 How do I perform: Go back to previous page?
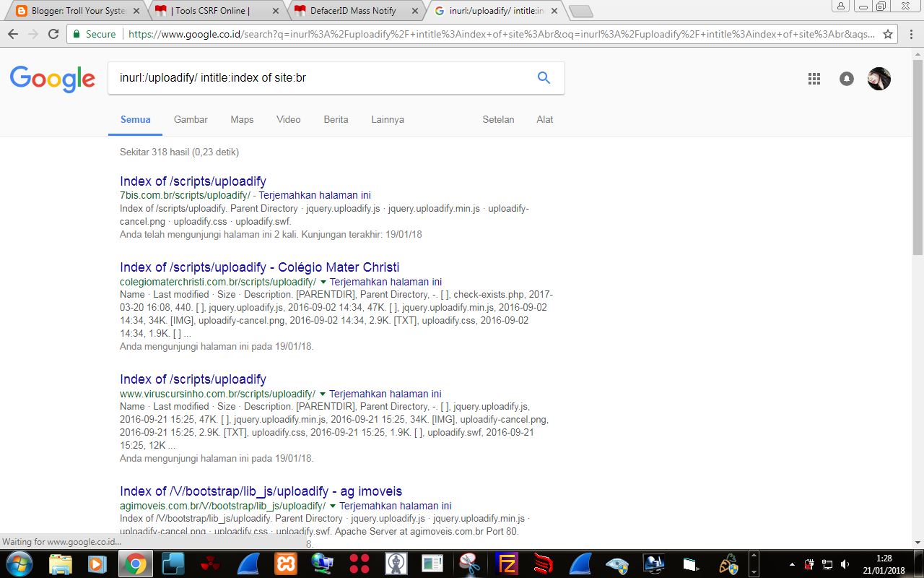[x=13, y=34]
